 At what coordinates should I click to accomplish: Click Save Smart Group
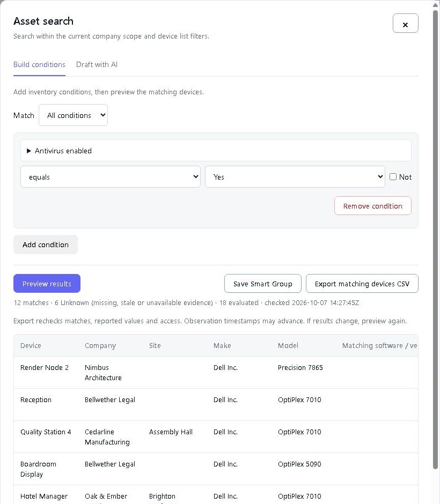(263, 284)
